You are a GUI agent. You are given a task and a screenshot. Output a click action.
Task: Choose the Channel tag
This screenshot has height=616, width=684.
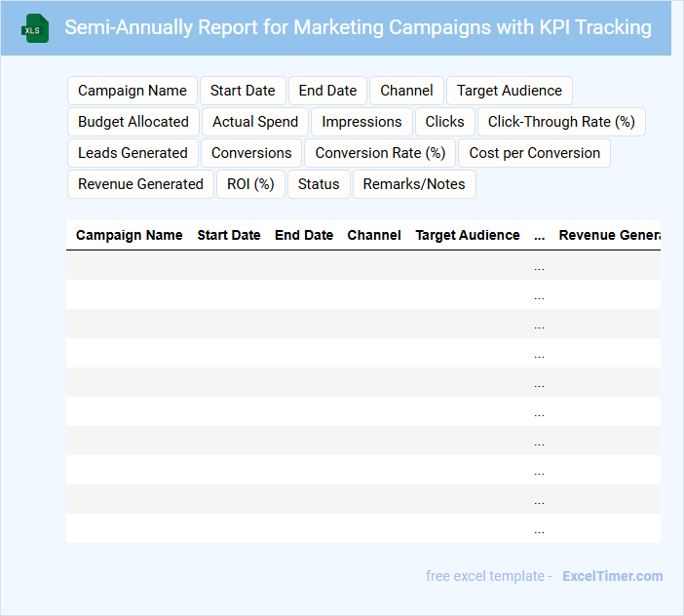click(x=406, y=91)
